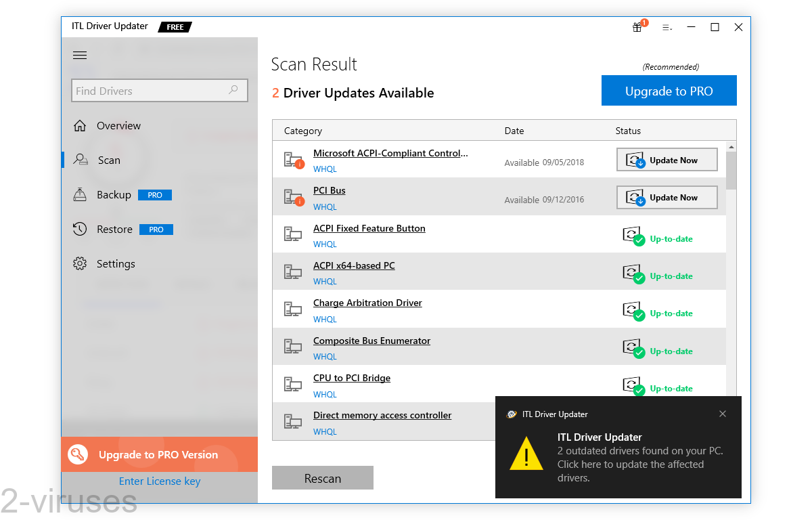Screen dimensions: 812x520
Task: Click the Restore clock icon in sidebar
Action: (80, 229)
